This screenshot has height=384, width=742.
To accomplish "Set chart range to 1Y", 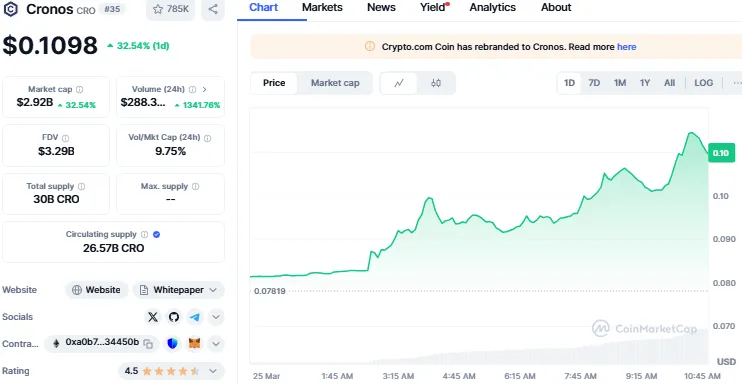I will click(645, 83).
